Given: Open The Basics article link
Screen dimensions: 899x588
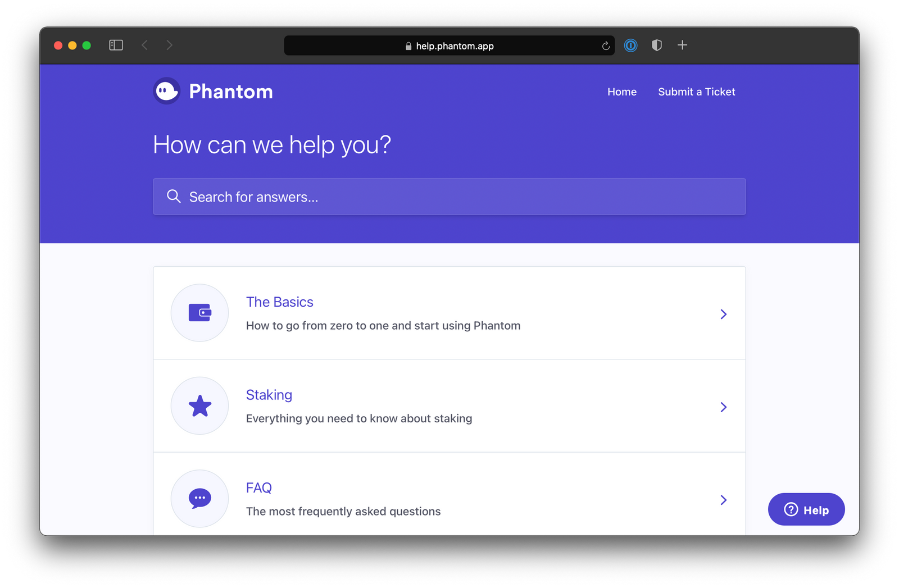Looking at the screenshot, I should [x=279, y=302].
